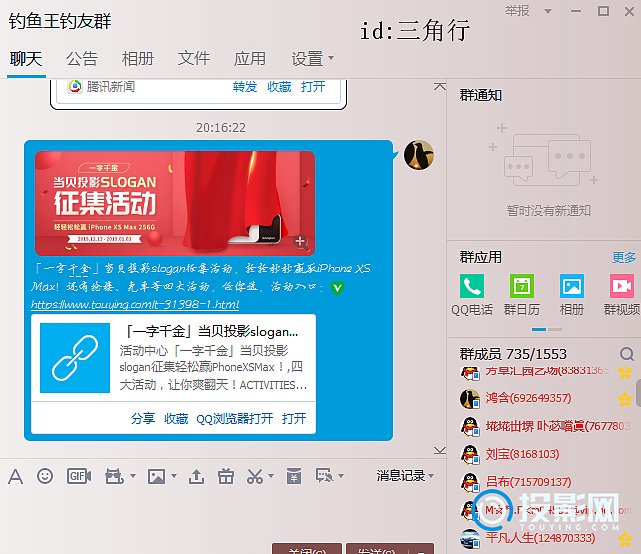Select the first 群应用 page indicator
The width and height of the screenshot is (641, 554).
pyautogui.click(x=539, y=329)
